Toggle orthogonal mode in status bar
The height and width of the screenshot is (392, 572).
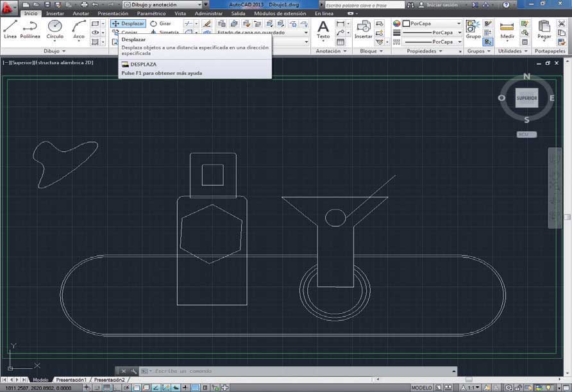tap(118, 388)
